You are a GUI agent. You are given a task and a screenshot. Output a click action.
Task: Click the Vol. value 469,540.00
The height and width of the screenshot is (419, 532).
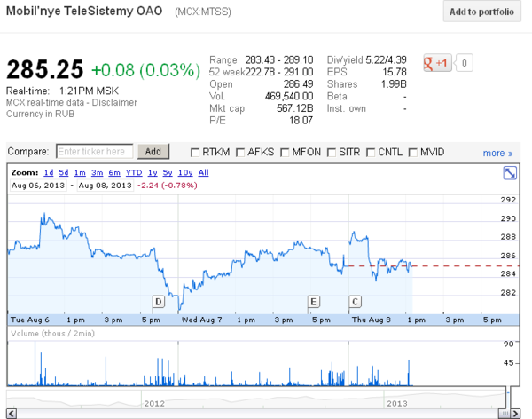pyautogui.click(x=289, y=96)
